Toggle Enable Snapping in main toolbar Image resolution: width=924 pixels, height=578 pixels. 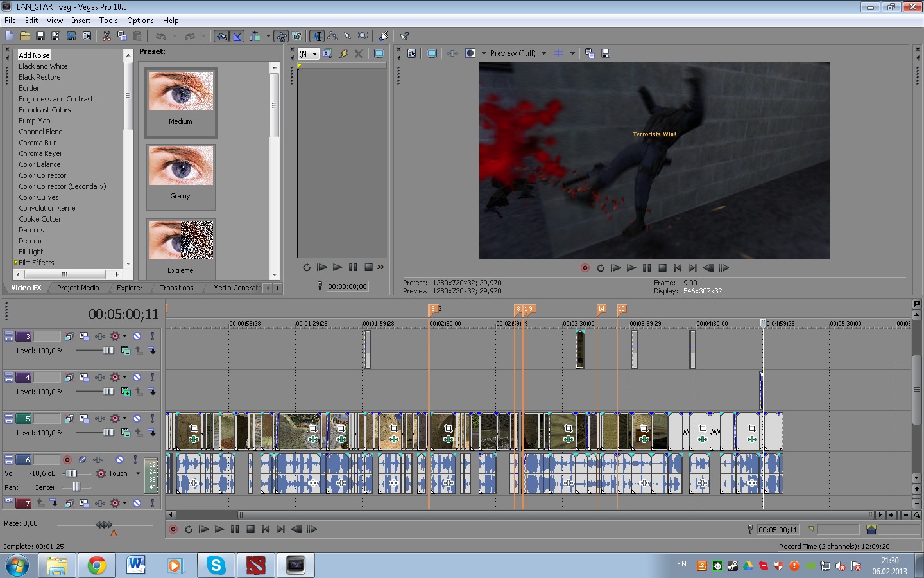(x=221, y=36)
